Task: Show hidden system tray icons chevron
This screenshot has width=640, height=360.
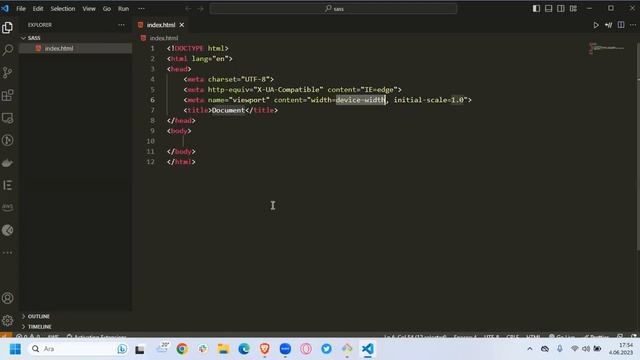Action: 530,349
